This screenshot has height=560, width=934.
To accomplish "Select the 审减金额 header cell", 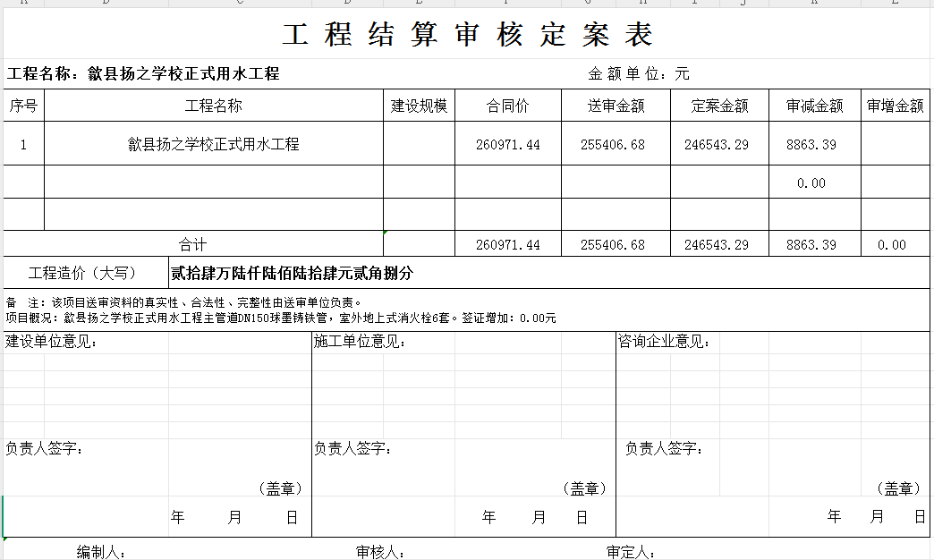I will (814, 106).
